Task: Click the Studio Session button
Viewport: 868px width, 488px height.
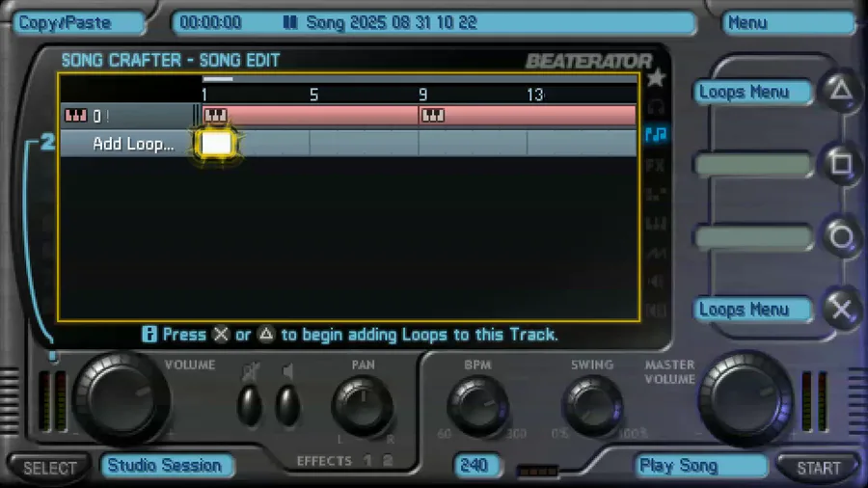Action: (x=167, y=465)
